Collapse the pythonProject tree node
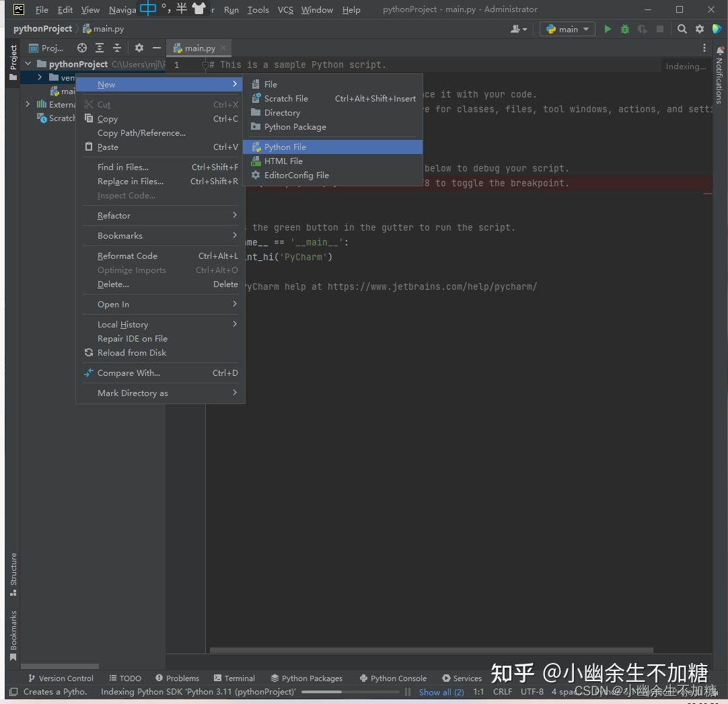The height and width of the screenshot is (704, 728). (27, 63)
